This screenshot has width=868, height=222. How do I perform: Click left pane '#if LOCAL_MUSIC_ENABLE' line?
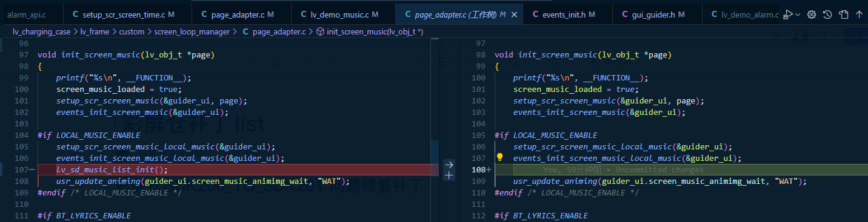tap(88, 135)
